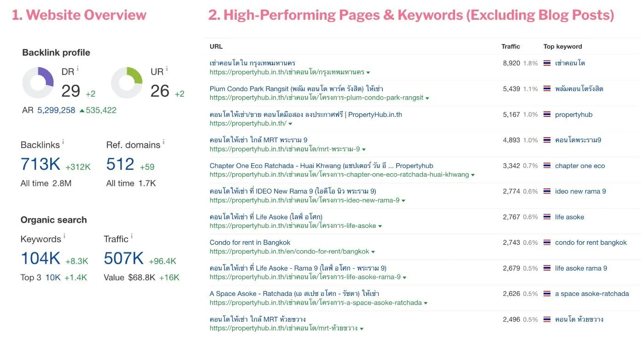
Task: Click the 512 referring domains count
Action: [120, 164]
